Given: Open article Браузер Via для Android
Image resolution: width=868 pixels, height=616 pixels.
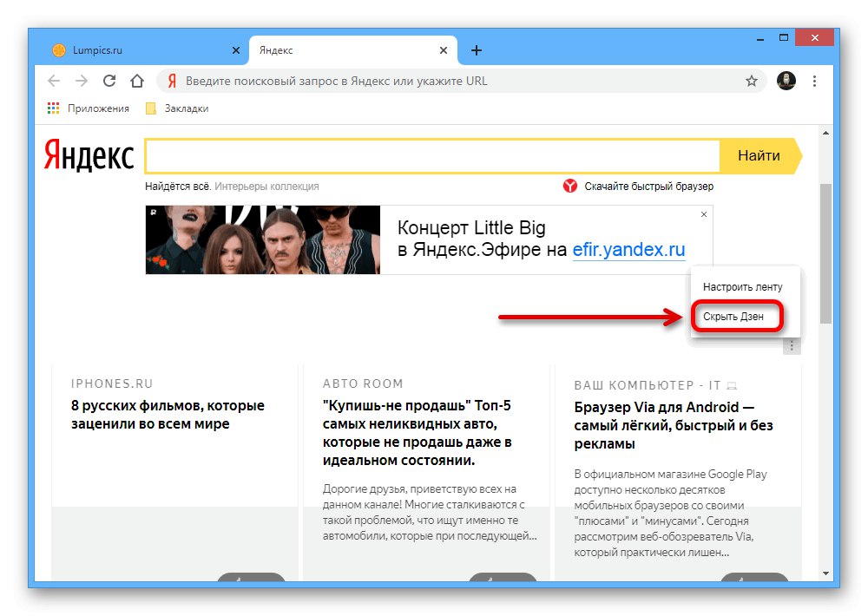Looking at the screenshot, I should click(x=674, y=425).
